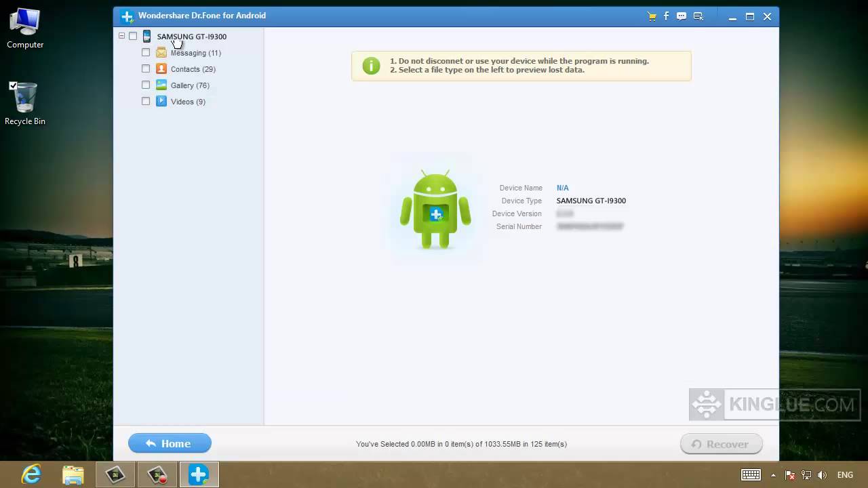This screenshot has width=868, height=488.
Task: Open the feedback chat bubble icon
Action: pyautogui.click(x=682, y=16)
